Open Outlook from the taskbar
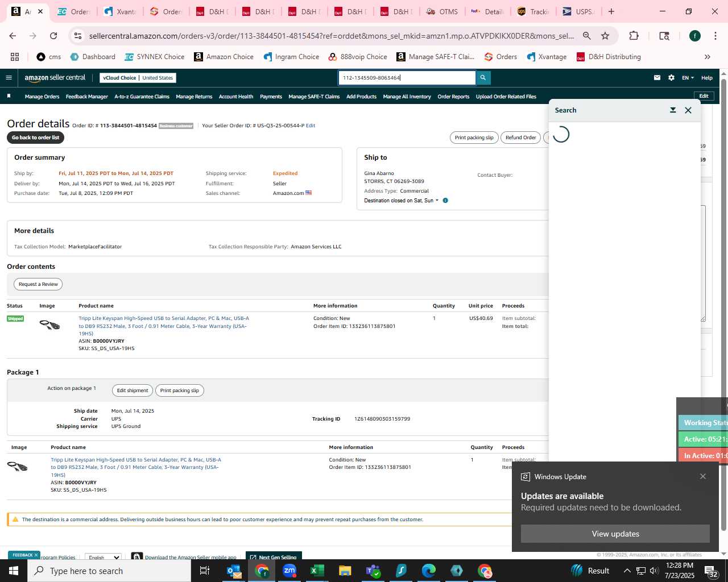The image size is (728, 582). pos(234,571)
